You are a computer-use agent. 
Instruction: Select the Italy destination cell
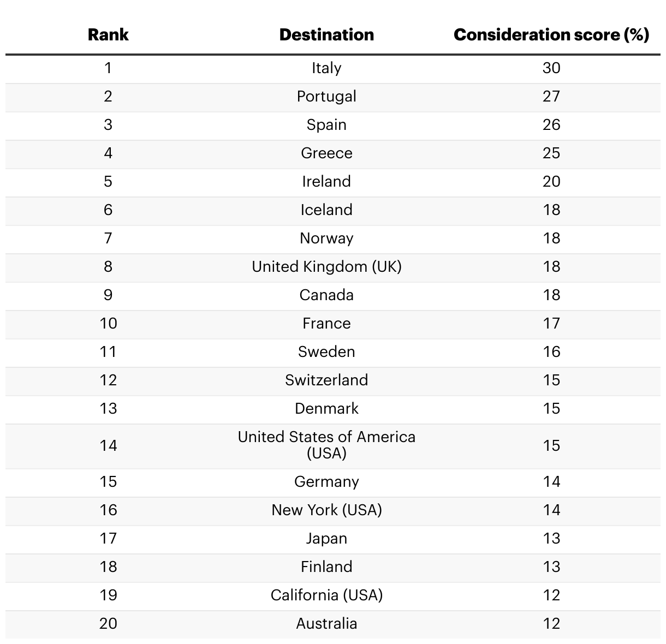coord(326,68)
